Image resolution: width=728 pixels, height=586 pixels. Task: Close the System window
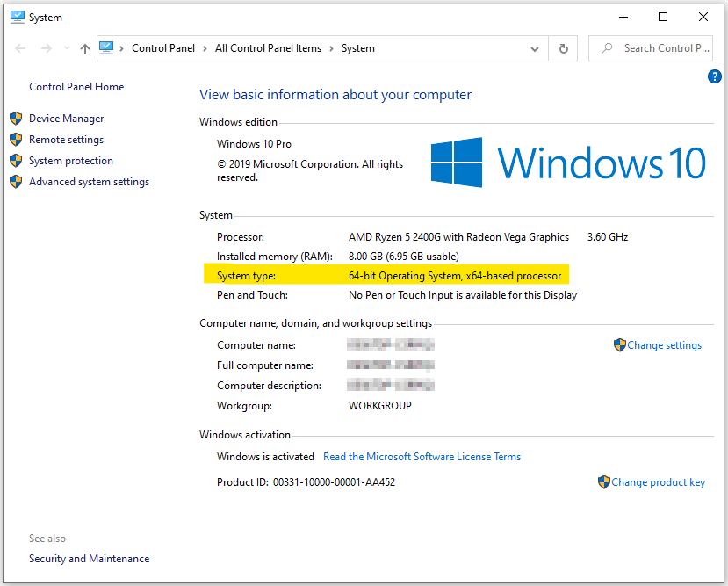(x=703, y=18)
